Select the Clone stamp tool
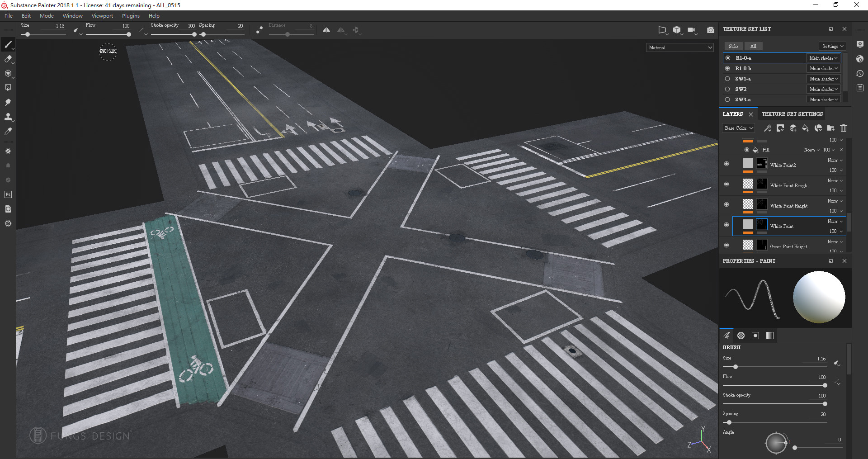The height and width of the screenshot is (459, 868). click(8, 117)
